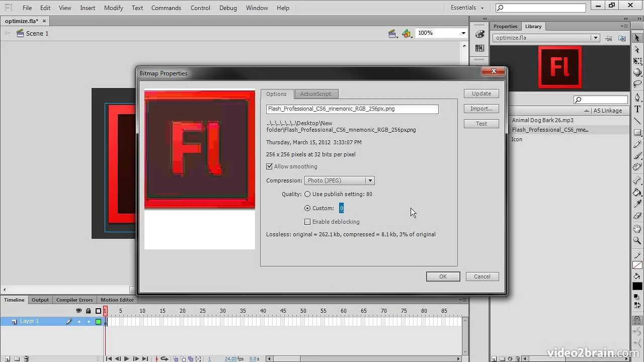Image resolution: width=644 pixels, height=362 pixels.
Task: Toggle the Onion Skin button
Action: pyautogui.click(x=176, y=358)
